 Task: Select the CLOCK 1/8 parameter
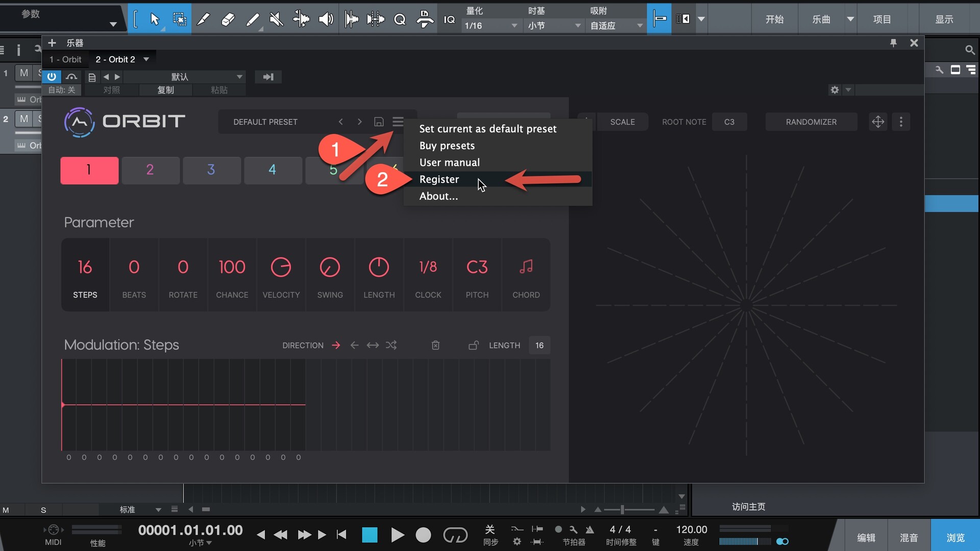tap(428, 275)
